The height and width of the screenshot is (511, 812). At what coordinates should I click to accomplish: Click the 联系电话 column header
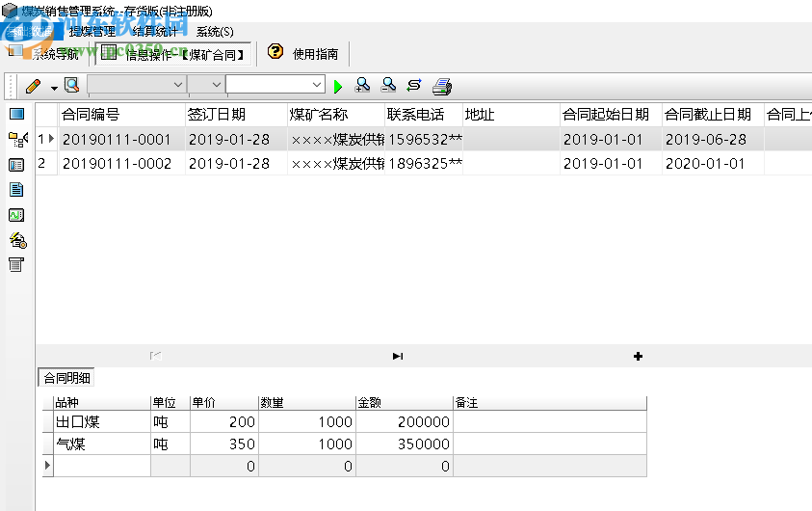[x=424, y=115]
